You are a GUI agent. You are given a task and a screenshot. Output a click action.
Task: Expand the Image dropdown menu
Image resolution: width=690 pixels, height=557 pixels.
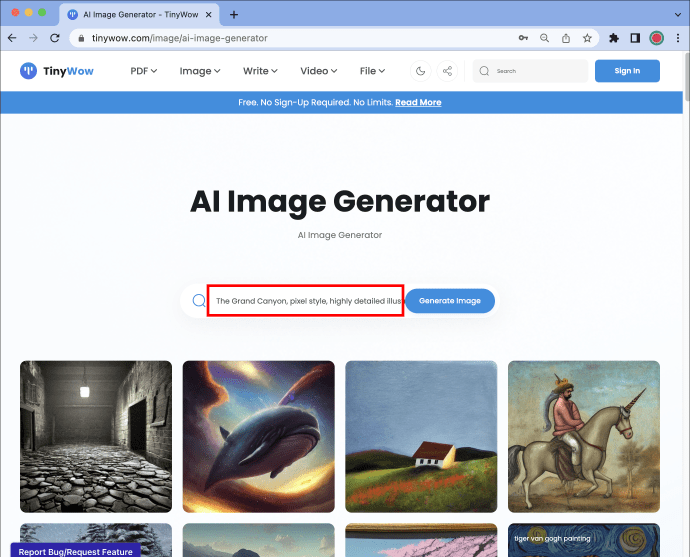pos(200,71)
